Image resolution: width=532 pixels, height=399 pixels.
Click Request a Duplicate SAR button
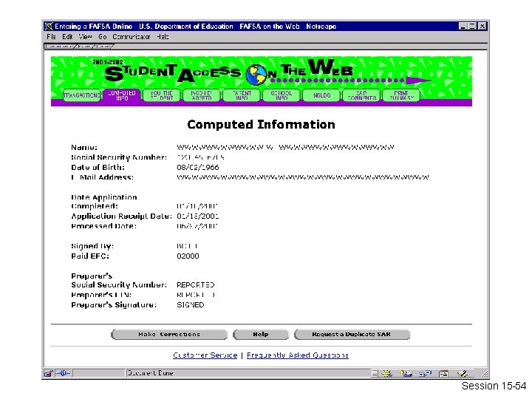pos(352,334)
